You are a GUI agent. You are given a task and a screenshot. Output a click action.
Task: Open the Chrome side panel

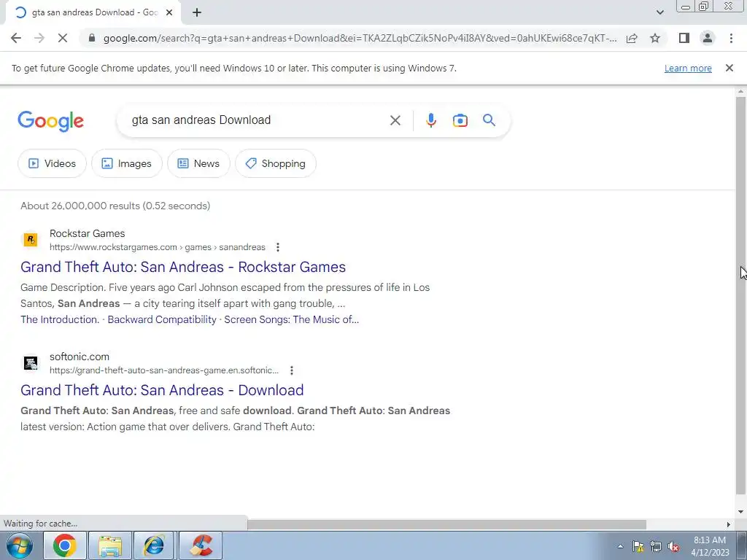(684, 38)
